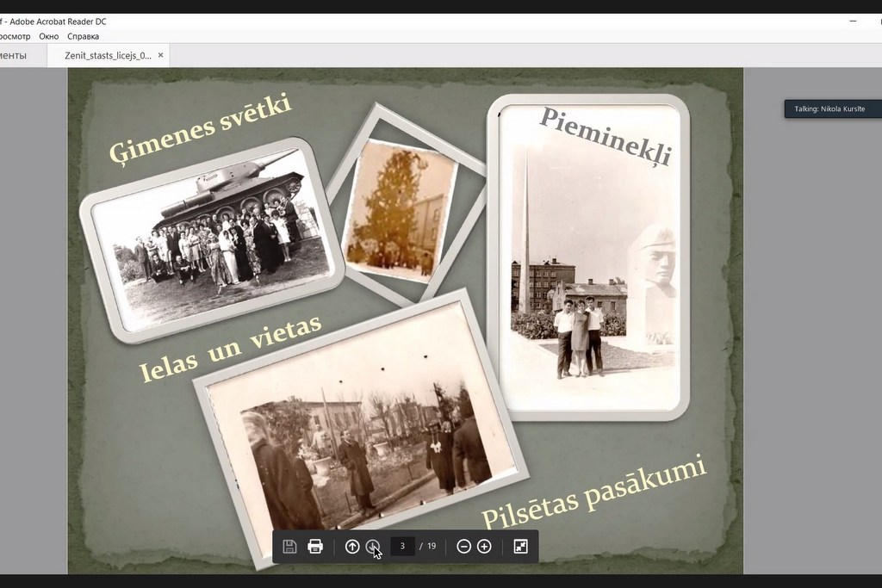Close the Zenit_stasts_licejs tab
Image resolution: width=882 pixels, height=588 pixels.
tap(161, 55)
